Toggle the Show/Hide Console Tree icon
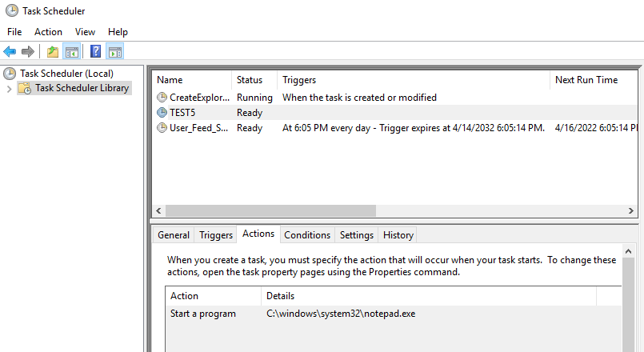 pyautogui.click(x=72, y=52)
